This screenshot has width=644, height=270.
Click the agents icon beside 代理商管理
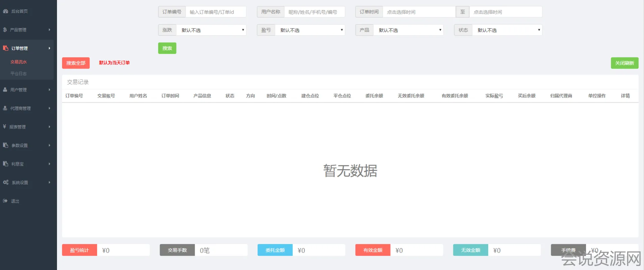5,108
